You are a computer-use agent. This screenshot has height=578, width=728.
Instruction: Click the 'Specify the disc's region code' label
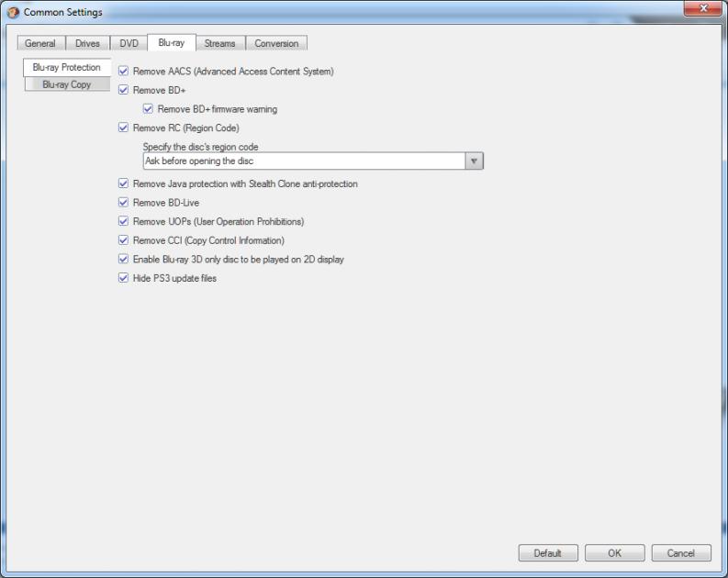pos(200,147)
